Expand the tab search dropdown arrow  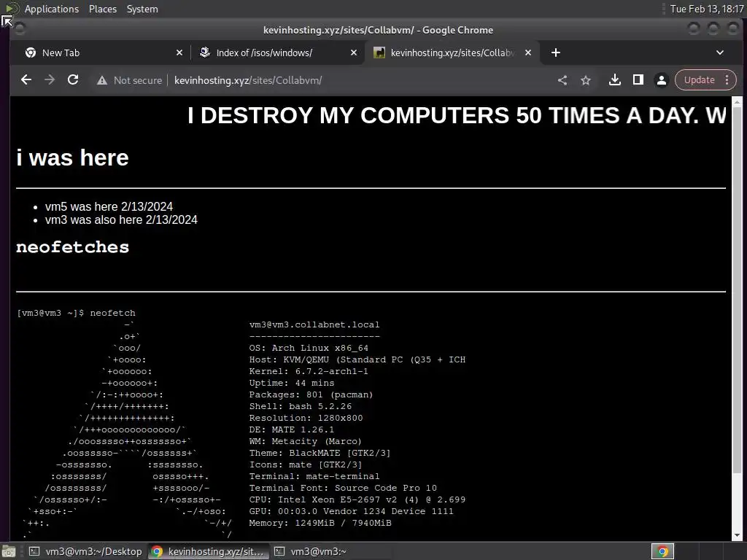coord(720,52)
